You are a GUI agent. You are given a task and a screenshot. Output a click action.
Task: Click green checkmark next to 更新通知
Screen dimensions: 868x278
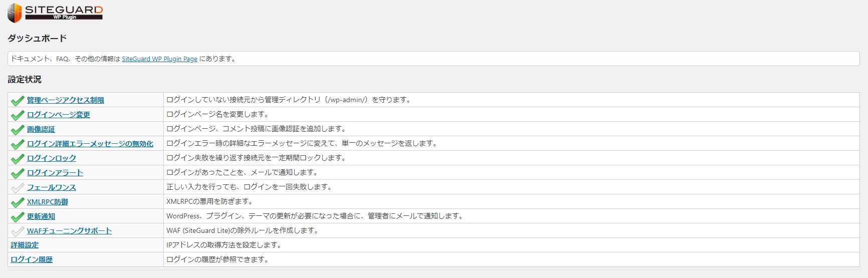click(x=18, y=217)
